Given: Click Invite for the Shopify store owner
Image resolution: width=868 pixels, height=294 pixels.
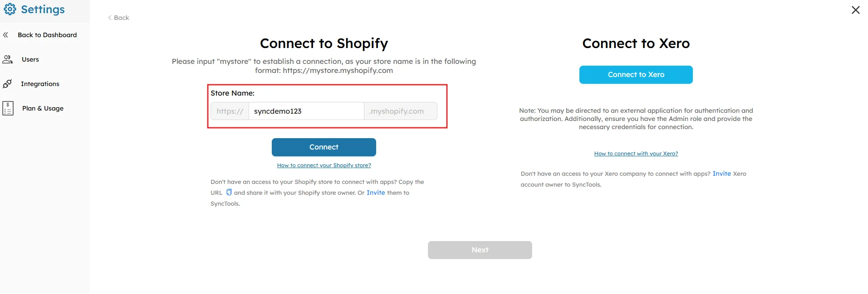Looking at the screenshot, I should (x=376, y=193).
